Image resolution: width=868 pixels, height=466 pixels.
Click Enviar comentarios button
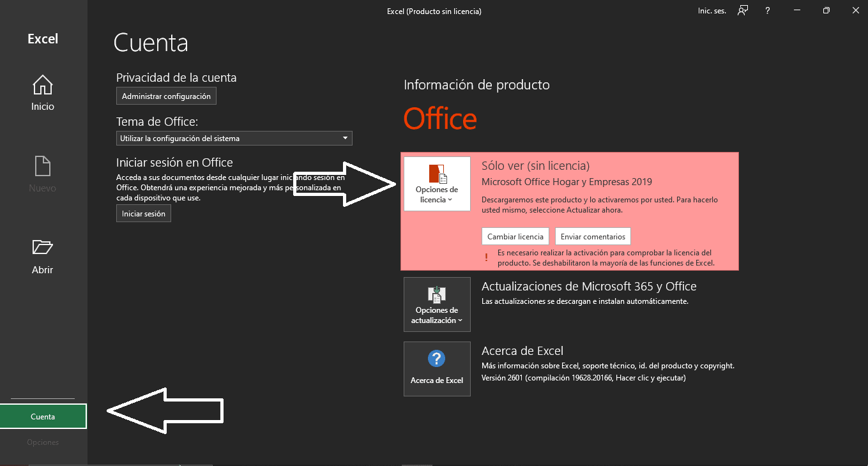pyautogui.click(x=593, y=236)
